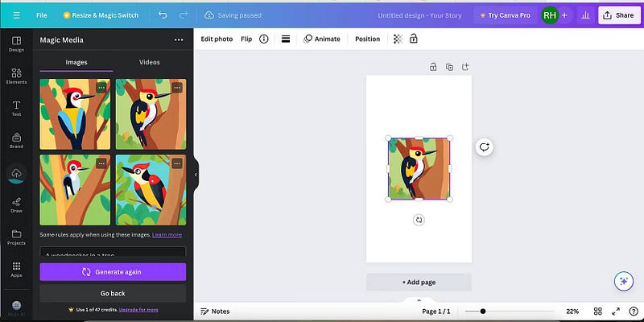Switch to the Videos tab
This screenshot has height=322, width=644.
[x=150, y=62]
